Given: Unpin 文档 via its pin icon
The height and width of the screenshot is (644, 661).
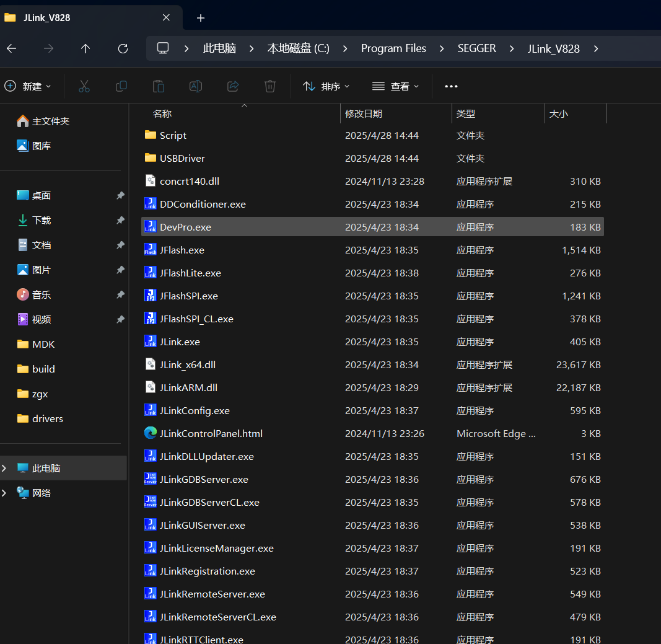Looking at the screenshot, I should click(121, 245).
